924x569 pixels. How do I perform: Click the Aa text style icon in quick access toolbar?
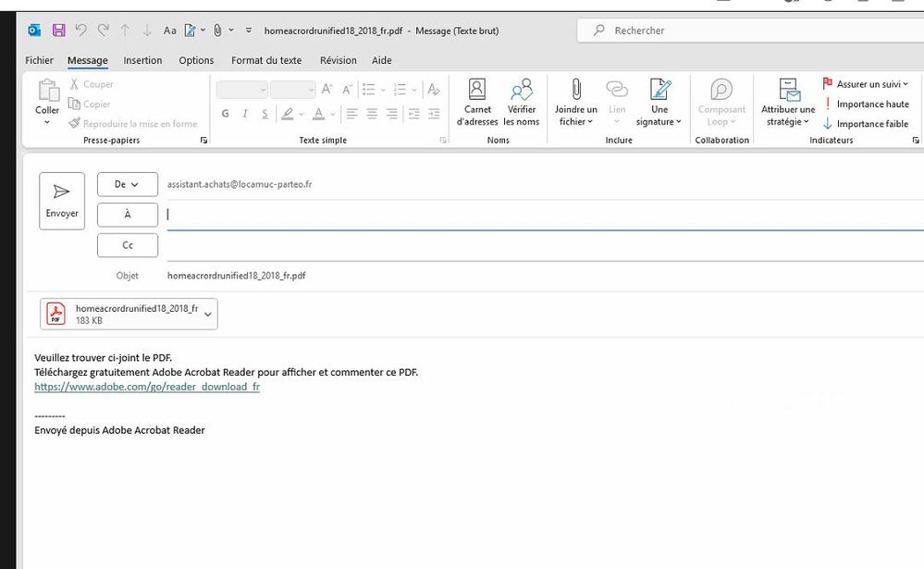tap(169, 31)
